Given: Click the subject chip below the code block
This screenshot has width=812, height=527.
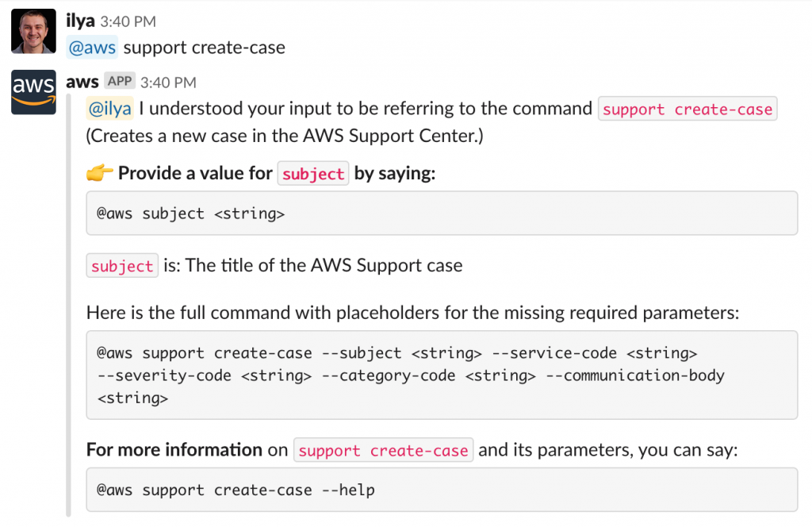Looking at the screenshot, I should [x=121, y=265].
